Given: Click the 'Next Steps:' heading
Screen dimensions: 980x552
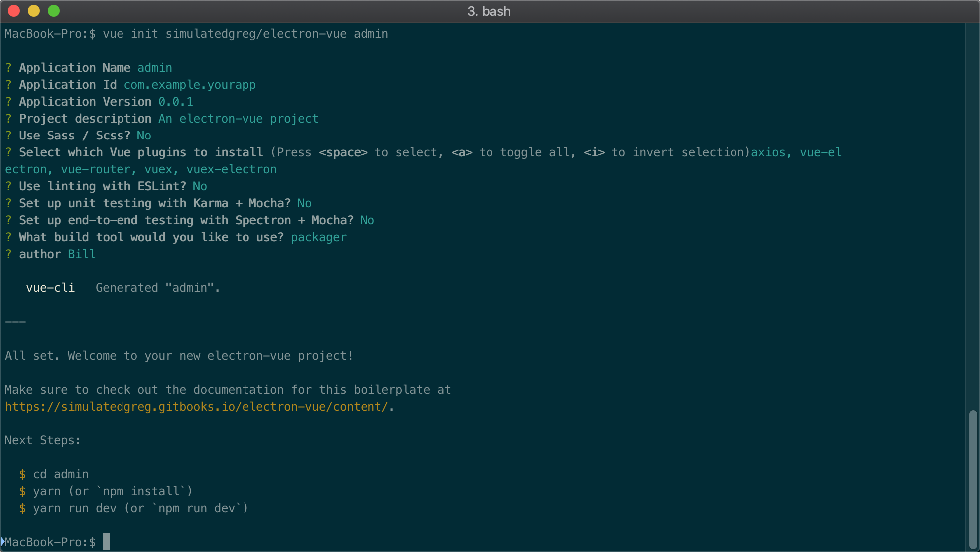Looking at the screenshot, I should tap(43, 440).
